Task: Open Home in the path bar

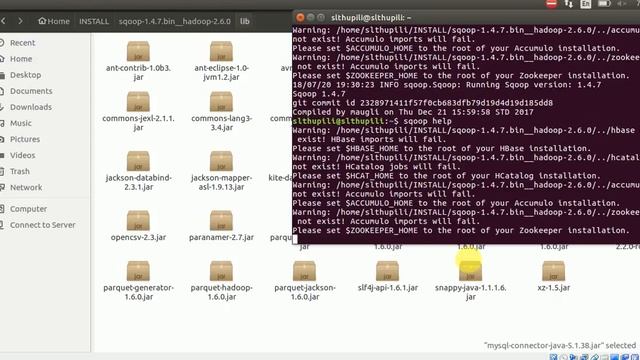Action: (54, 21)
